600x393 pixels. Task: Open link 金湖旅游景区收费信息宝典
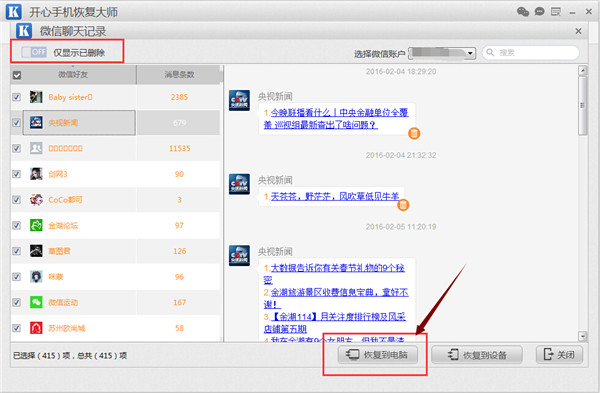tap(336, 298)
